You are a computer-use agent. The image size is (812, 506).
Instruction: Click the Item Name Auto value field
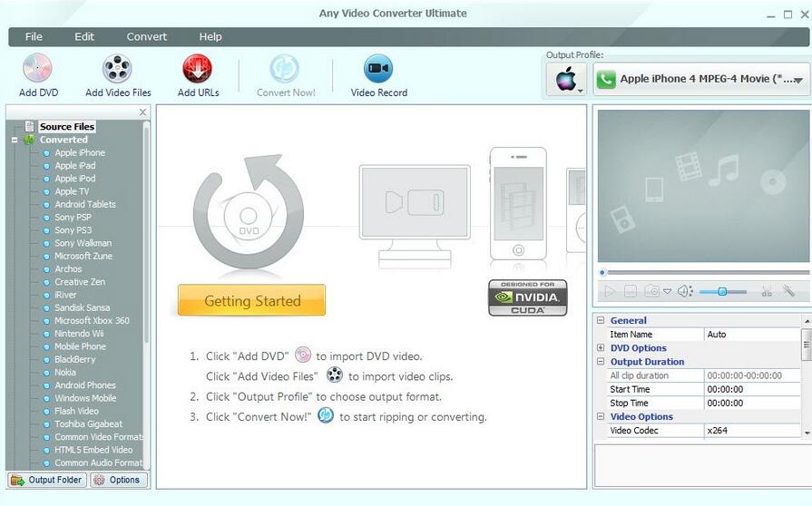click(752, 335)
